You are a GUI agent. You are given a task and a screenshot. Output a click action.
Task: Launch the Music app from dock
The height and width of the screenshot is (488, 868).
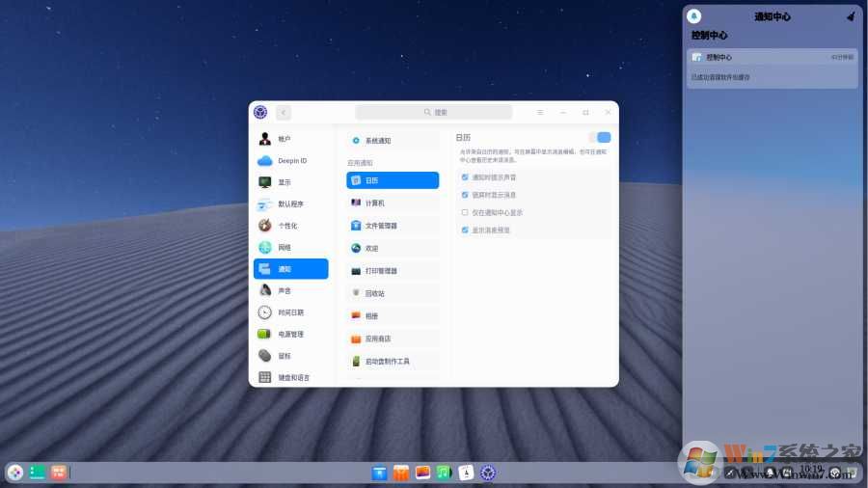(444, 473)
